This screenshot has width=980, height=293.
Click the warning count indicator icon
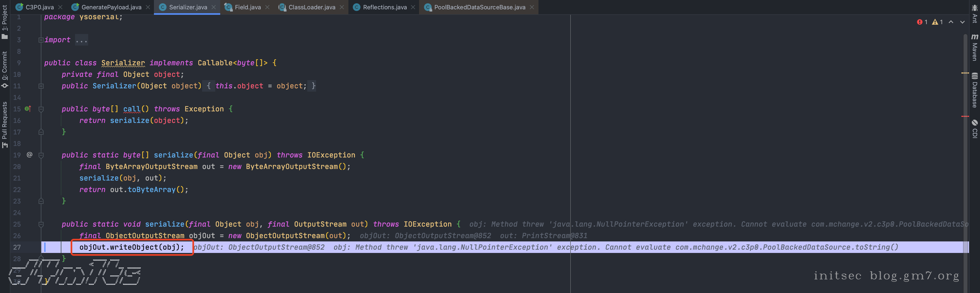935,22
